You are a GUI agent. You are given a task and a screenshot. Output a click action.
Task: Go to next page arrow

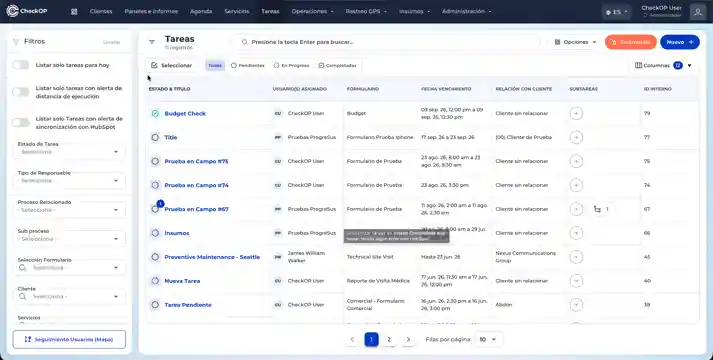coord(408,340)
